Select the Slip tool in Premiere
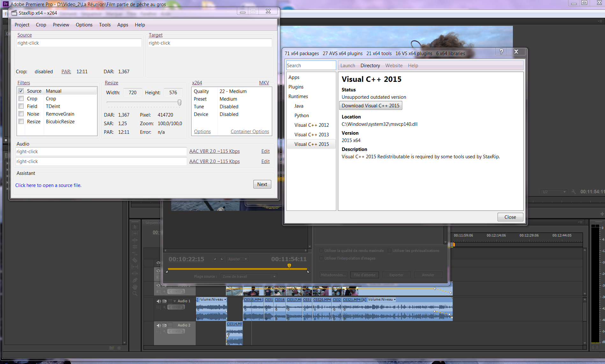Screen dimensions: 605x364 tap(135, 267)
